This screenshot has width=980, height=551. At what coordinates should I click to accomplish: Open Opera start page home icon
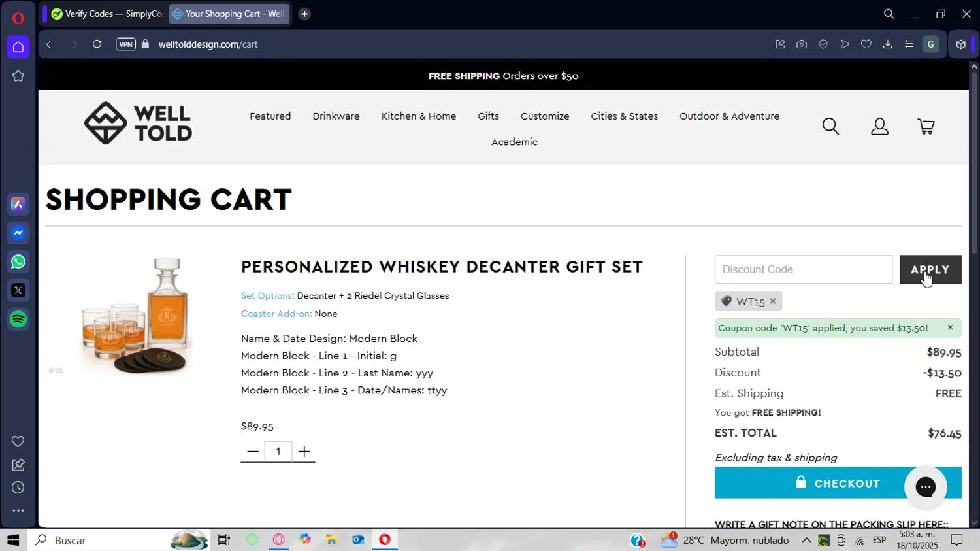click(18, 47)
